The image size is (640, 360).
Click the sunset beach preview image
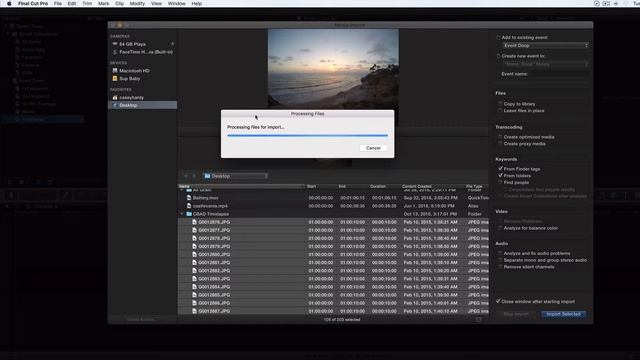tap(333, 68)
